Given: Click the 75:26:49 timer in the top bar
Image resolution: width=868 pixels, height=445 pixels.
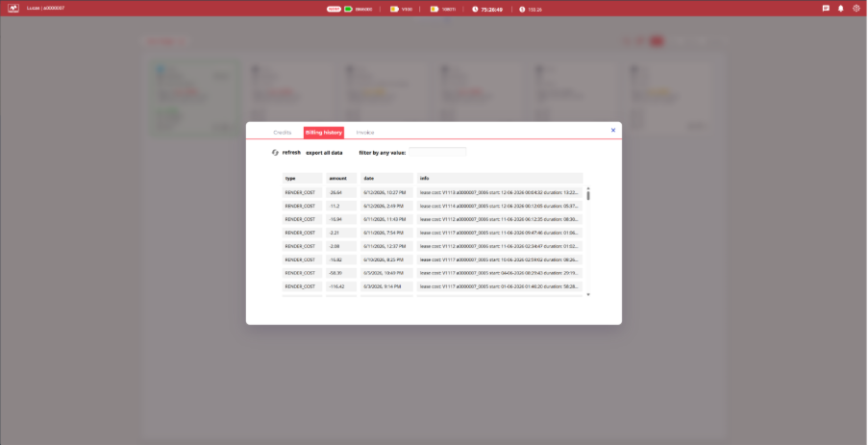Looking at the screenshot, I should (491, 10).
